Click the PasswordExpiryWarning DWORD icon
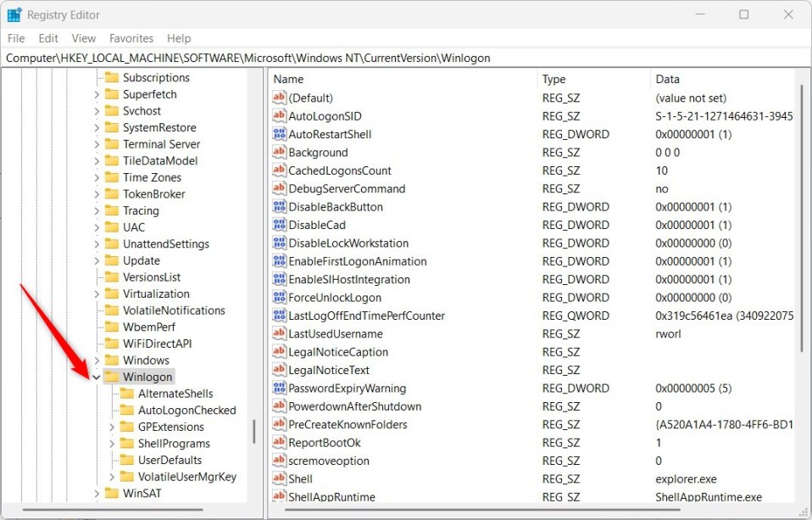This screenshot has height=520, width=812. (279, 389)
